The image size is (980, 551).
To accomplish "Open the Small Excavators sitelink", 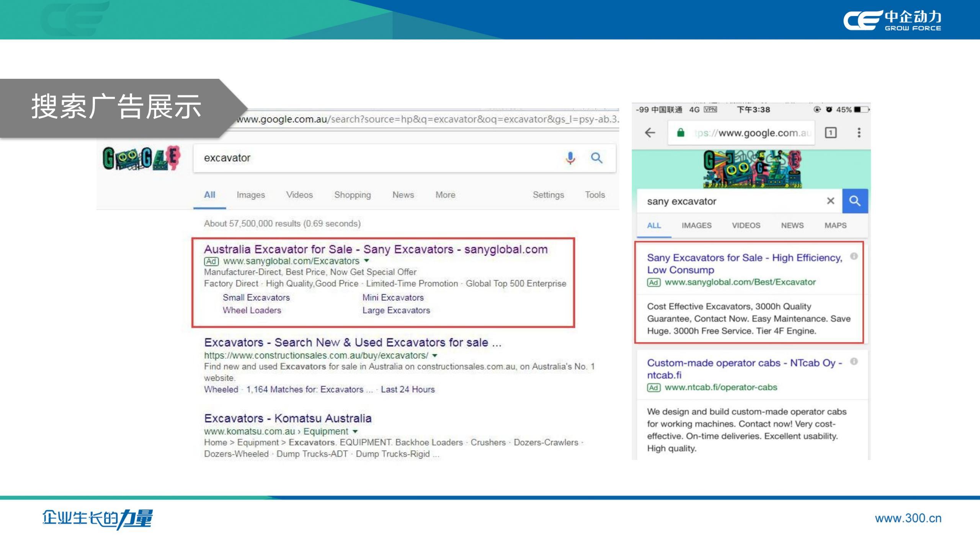I will point(256,297).
